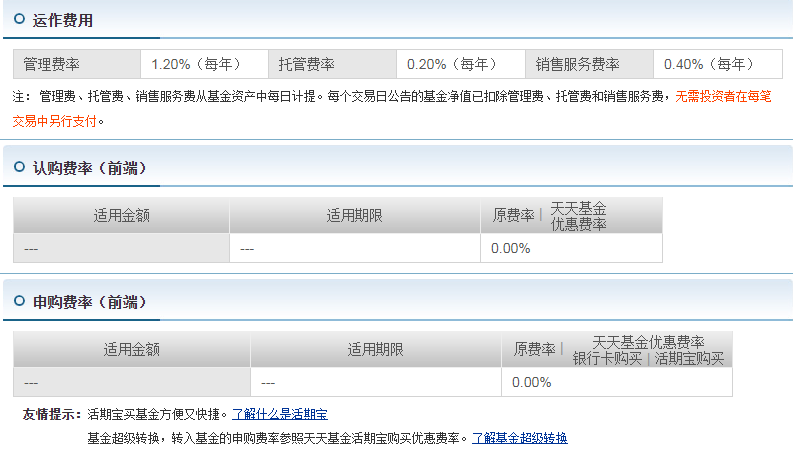Viewport: 793px width, 454px height.
Task: Select the 托管费率 label cell
Action: (x=332, y=64)
